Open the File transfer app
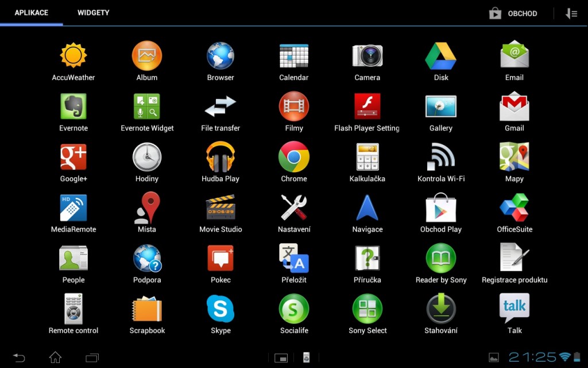This screenshot has width=588, height=368. pos(220,106)
